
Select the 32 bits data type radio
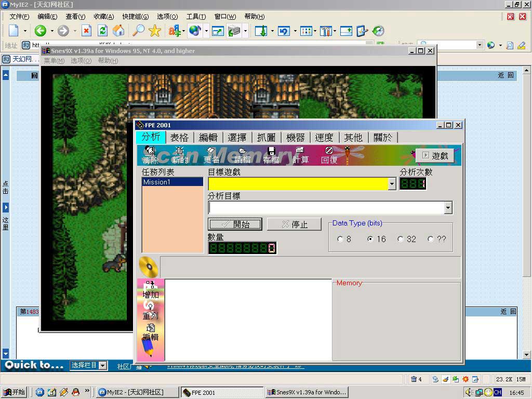pyautogui.click(x=401, y=239)
